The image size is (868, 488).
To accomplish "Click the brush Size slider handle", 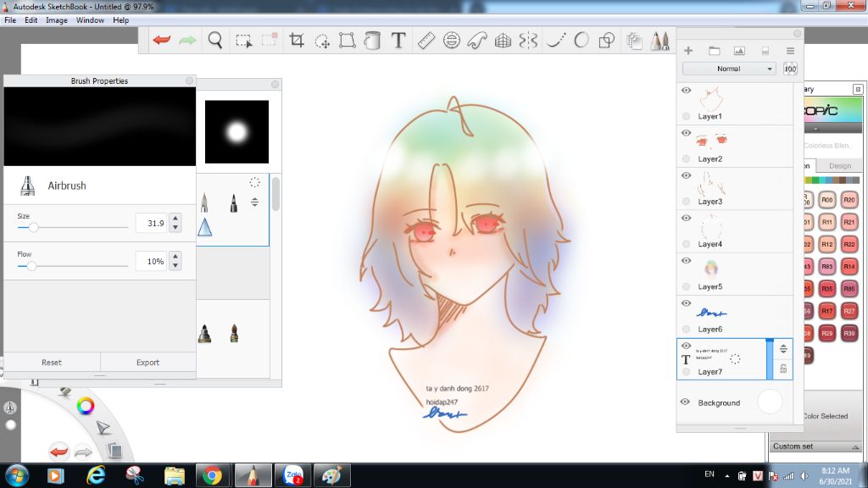I will [33, 227].
